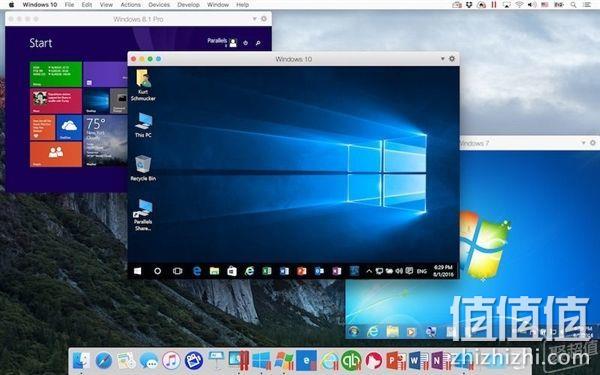Open the Windows 10 window title dropdown arrow
This screenshot has height=375, width=600.
(x=442, y=59)
